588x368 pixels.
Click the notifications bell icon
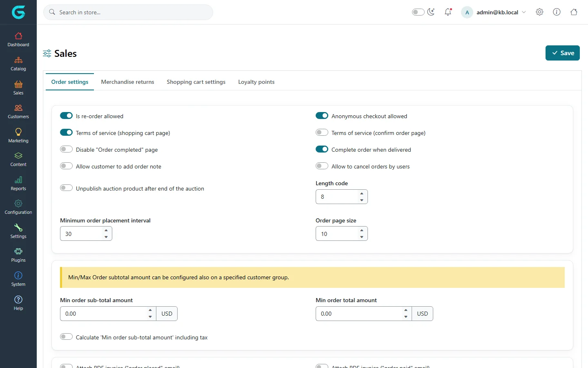click(x=448, y=12)
